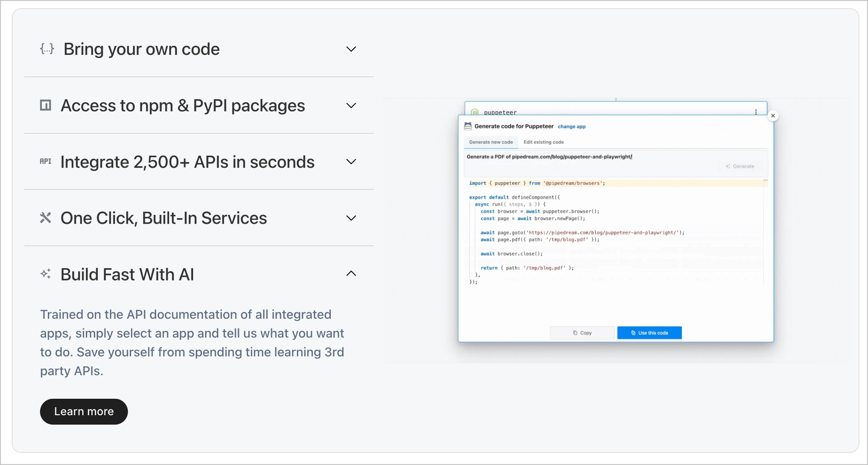Image resolution: width=868 pixels, height=465 pixels.
Task: Click the Access to npm & PyPI packages heading
Action: click(183, 105)
